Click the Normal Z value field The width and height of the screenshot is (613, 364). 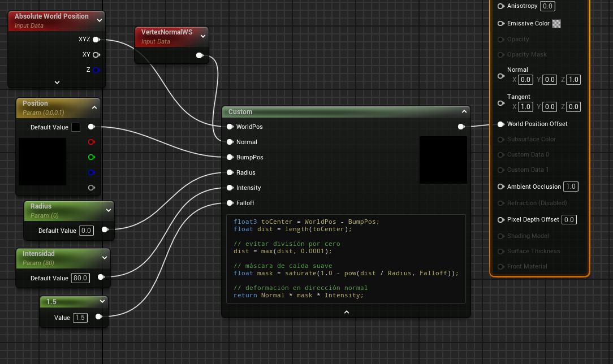tap(573, 80)
